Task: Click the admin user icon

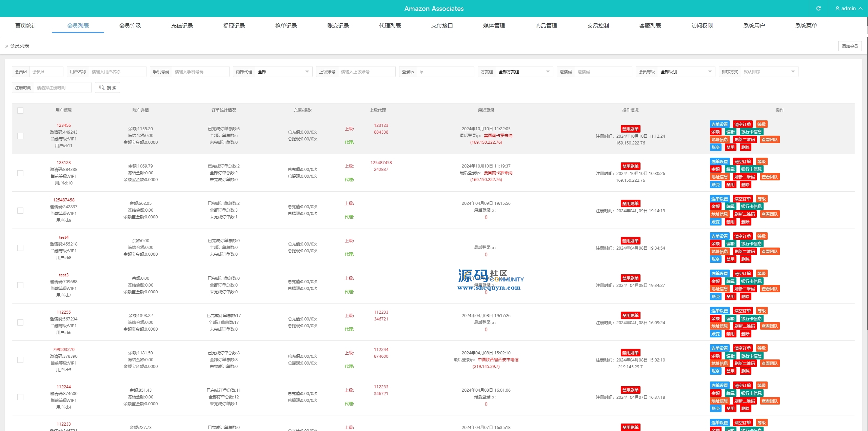Action: coord(837,8)
